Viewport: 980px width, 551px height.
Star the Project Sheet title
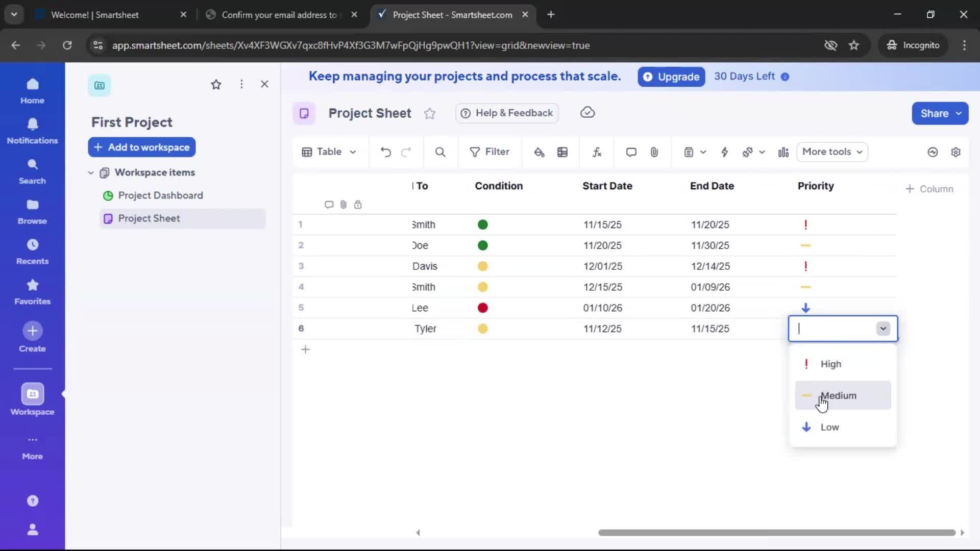[430, 113]
